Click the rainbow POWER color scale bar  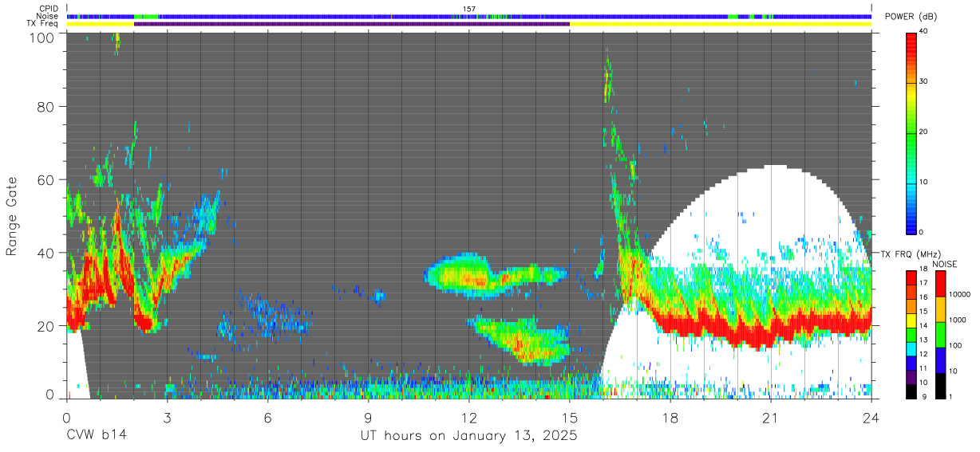click(913, 133)
